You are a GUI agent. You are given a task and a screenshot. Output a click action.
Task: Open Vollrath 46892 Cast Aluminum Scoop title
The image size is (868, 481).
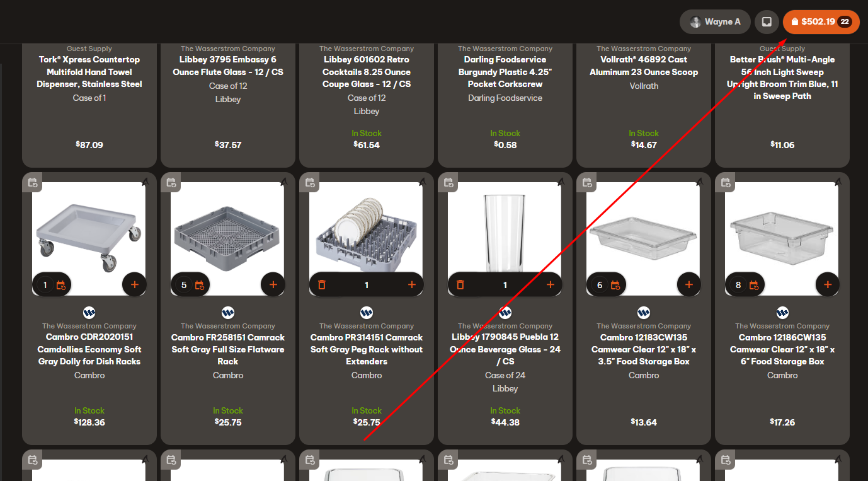click(644, 66)
